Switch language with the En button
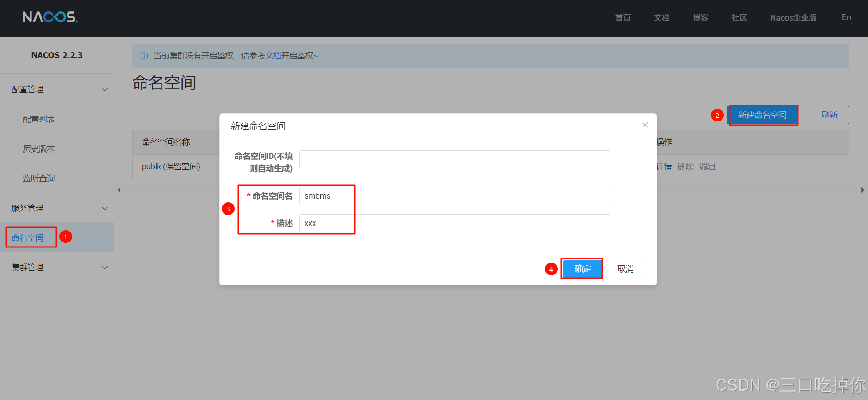This screenshot has width=868, height=400. [846, 17]
